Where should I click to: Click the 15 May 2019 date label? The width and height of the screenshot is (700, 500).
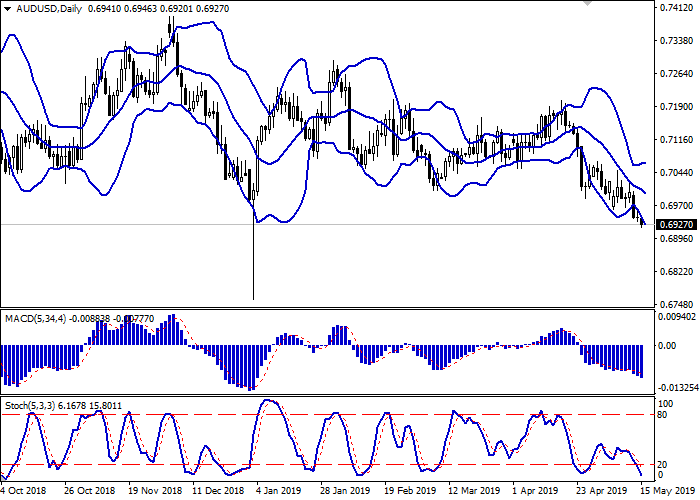click(671, 490)
